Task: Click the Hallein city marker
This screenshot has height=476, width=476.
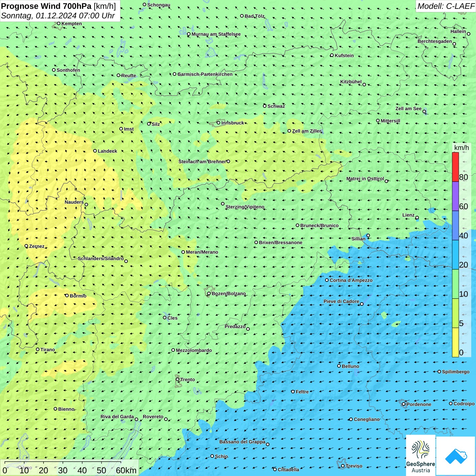Action: coord(469,34)
